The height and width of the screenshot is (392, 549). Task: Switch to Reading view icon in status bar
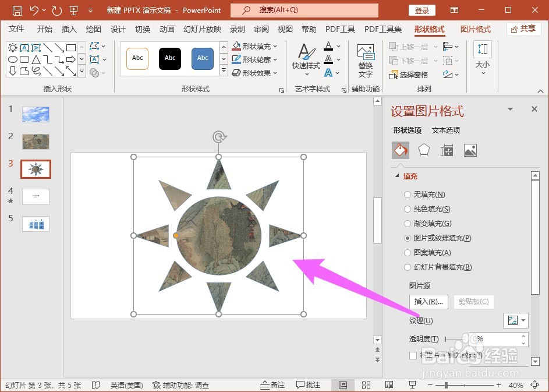click(x=389, y=385)
